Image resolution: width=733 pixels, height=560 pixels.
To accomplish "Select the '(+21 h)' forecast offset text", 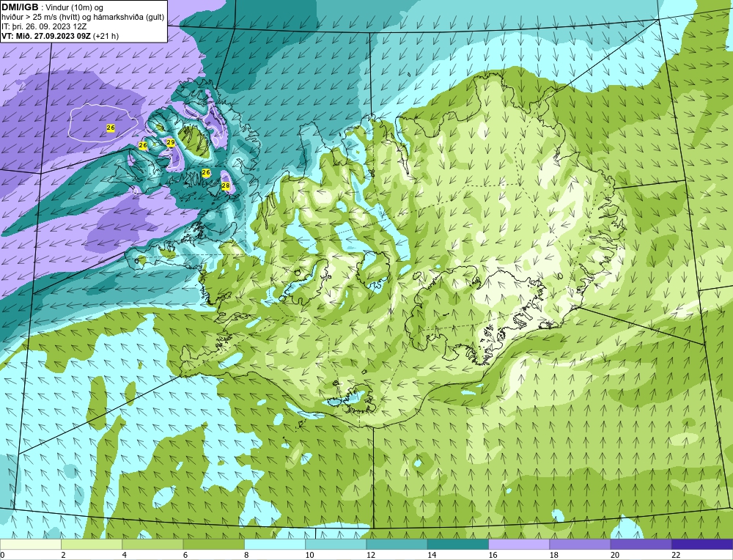I will [x=106, y=36].
